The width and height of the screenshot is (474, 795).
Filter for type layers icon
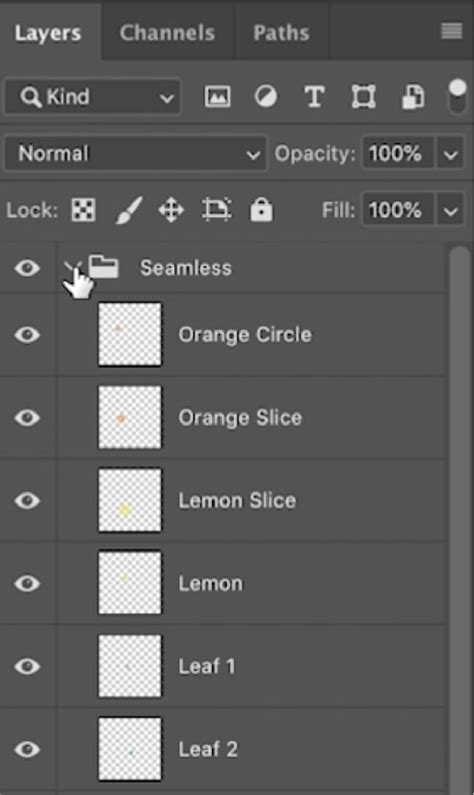(x=314, y=96)
